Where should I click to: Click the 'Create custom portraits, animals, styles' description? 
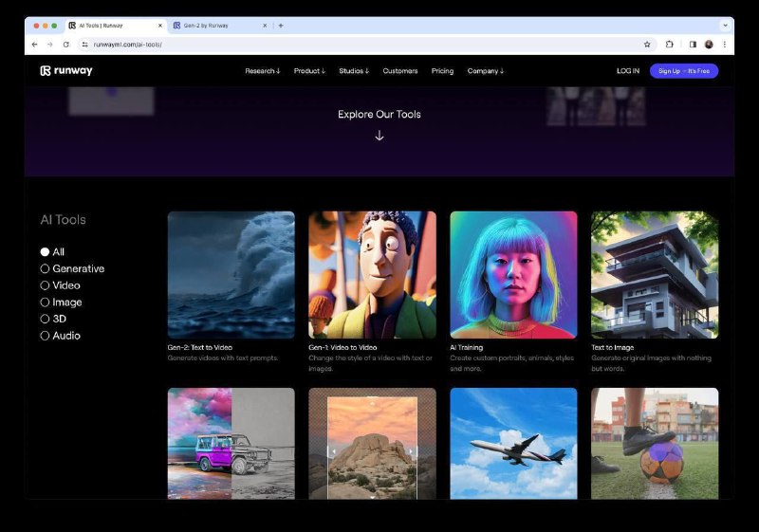(x=511, y=358)
